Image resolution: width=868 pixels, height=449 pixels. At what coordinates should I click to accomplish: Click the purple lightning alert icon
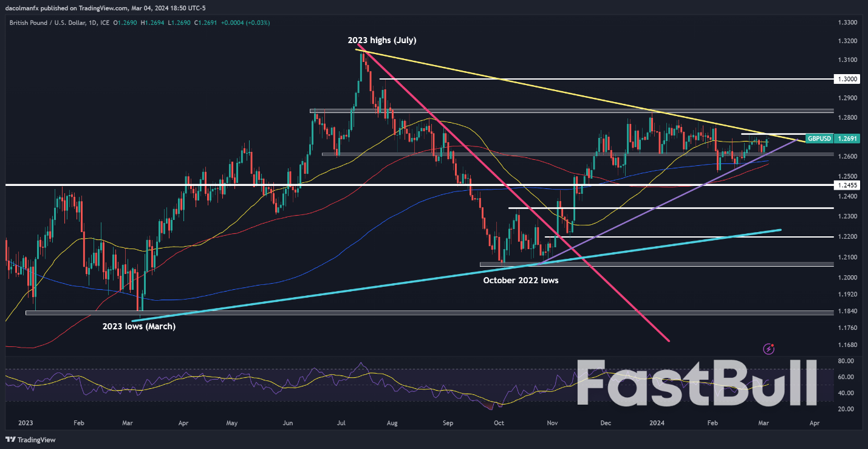coord(769,348)
